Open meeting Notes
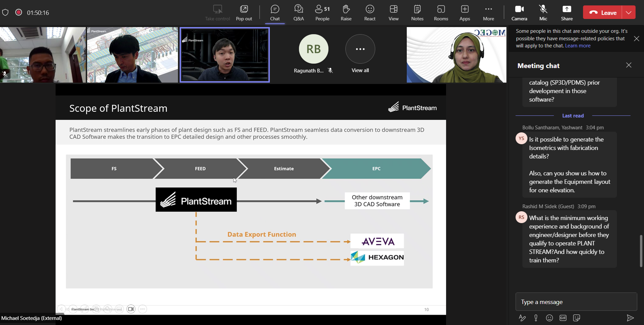 [x=417, y=13]
